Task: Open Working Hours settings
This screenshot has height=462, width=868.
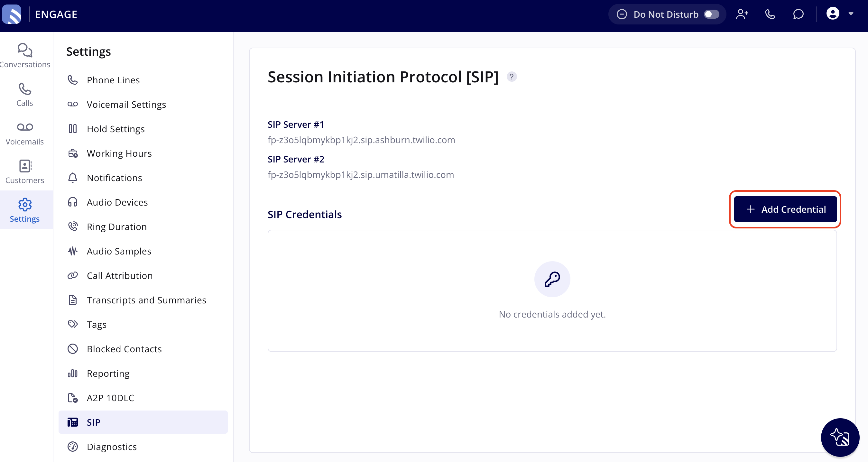Action: point(143,153)
